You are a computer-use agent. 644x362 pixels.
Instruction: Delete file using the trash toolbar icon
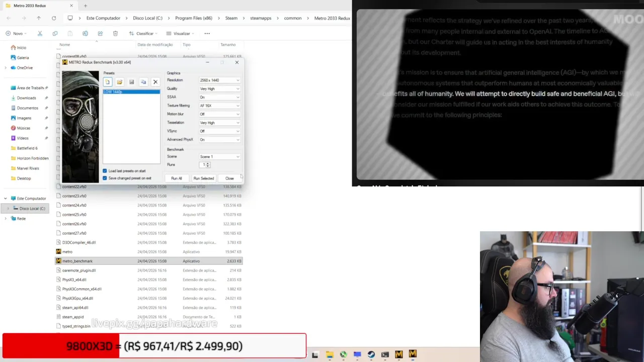(x=115, y=34)
